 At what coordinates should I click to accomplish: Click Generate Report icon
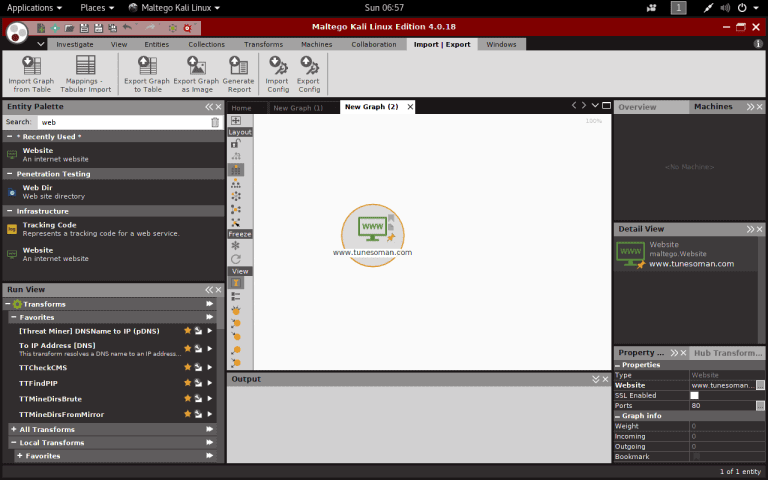(239, 74)
